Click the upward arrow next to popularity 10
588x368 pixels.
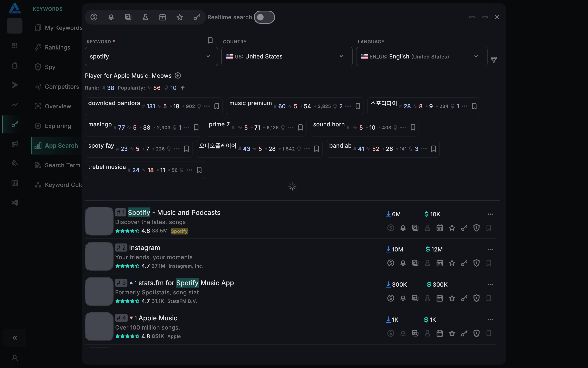(x=183, y=88)
